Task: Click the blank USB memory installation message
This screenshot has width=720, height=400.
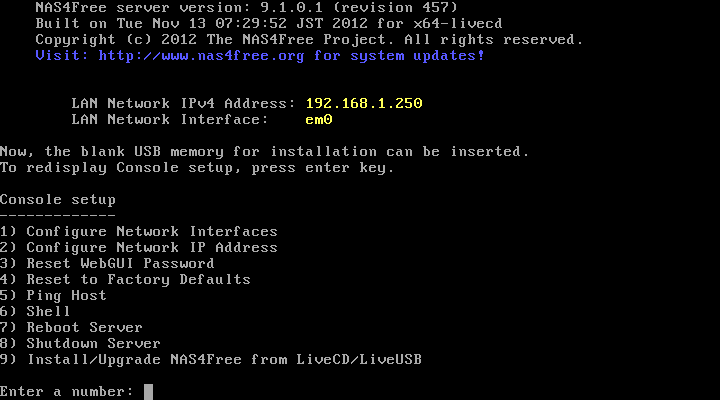Action: [x=264, y=152]
